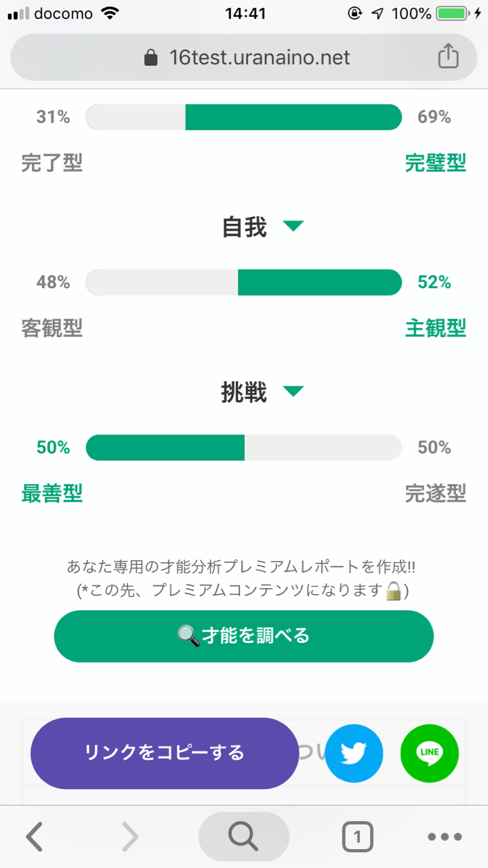Go back with the browser back arrow

(35, 837)
